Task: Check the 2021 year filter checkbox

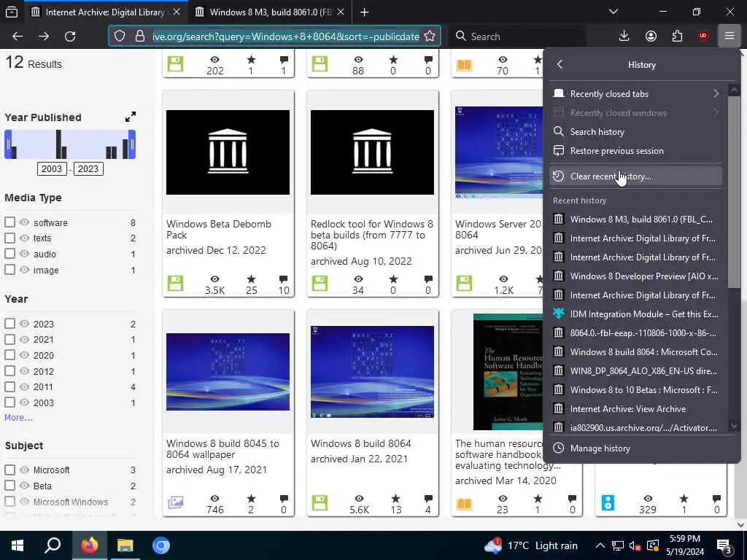Action: pyautogui.click(x=9, y=339)
